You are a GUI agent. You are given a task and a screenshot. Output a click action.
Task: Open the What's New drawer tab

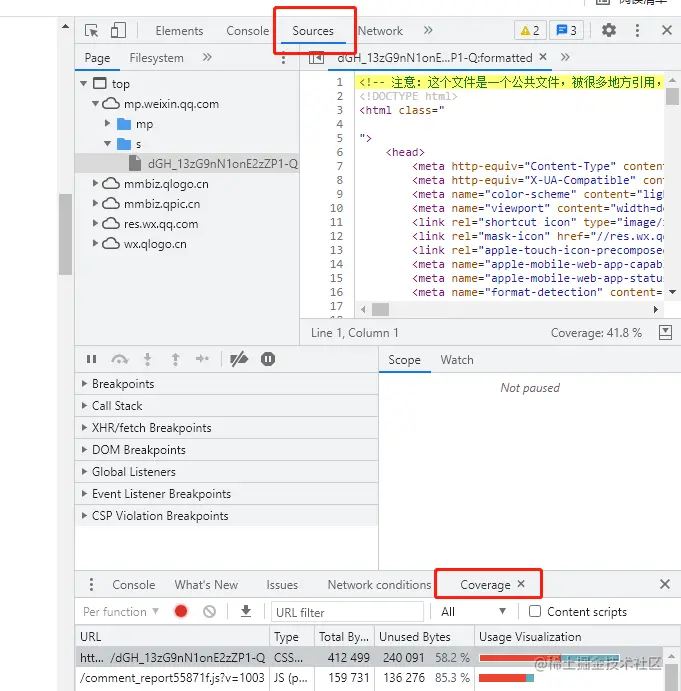click(206, 585)
